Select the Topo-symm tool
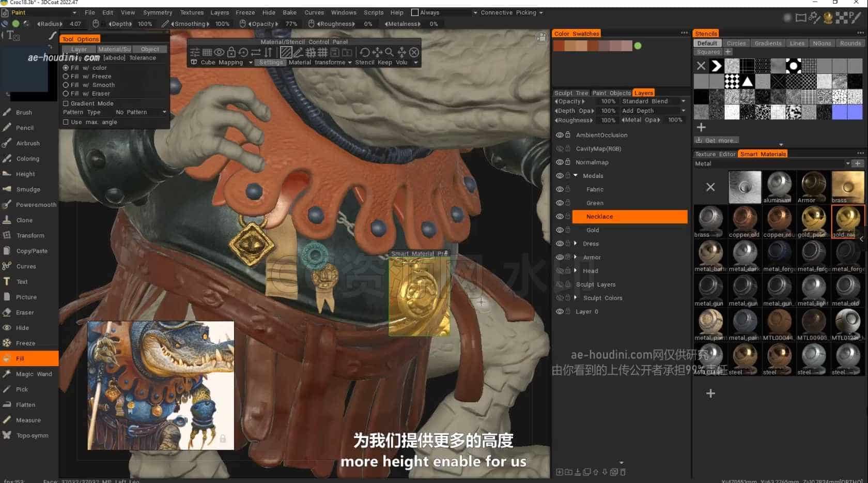The image size is (868, 483). coord(32,435)
